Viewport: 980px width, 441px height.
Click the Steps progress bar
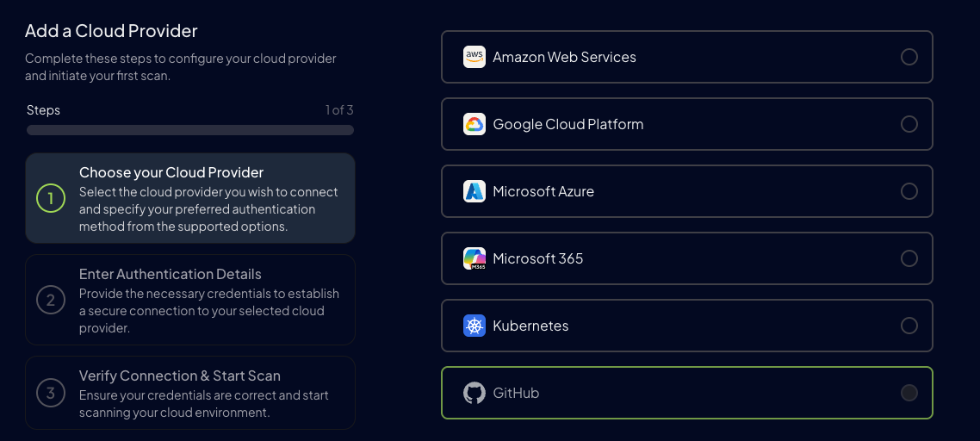click(190, 130)
